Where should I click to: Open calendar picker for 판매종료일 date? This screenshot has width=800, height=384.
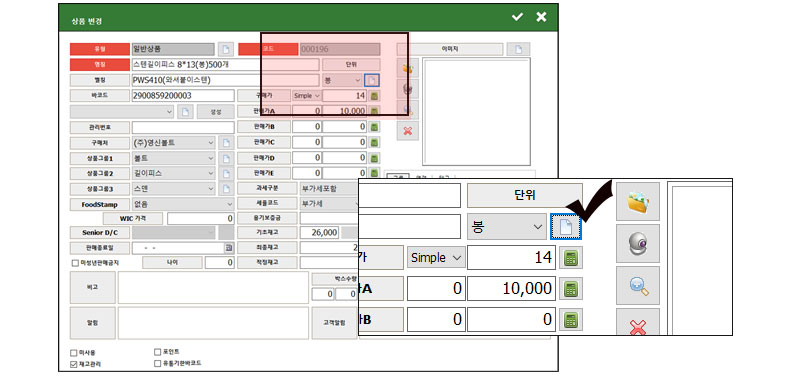coord(230,248)
